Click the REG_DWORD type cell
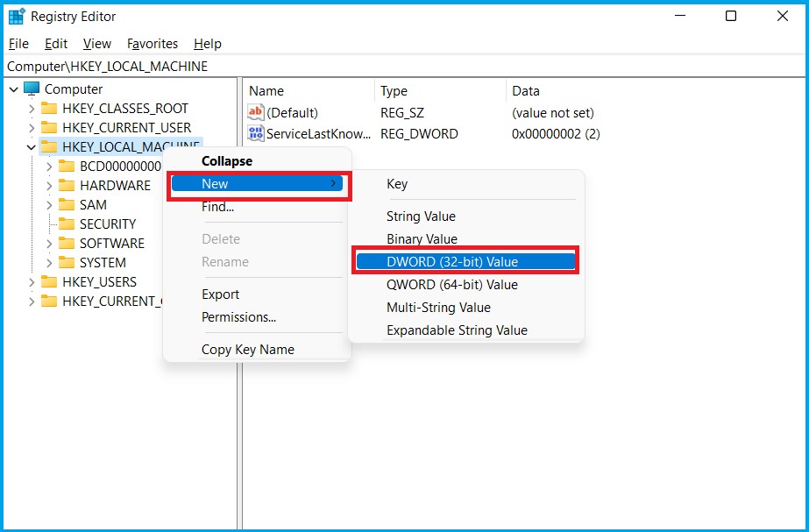 pyautogui.click(x=420, y=133)
